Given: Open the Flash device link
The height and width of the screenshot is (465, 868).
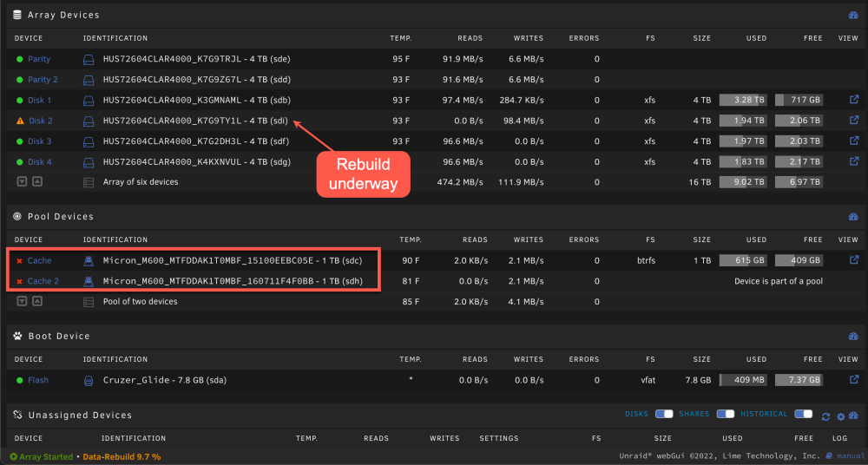Looking at the screenshot, I should pos(38,380).
